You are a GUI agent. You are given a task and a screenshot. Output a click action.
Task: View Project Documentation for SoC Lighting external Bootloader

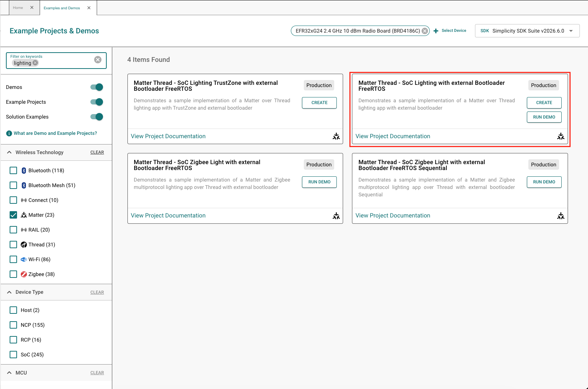point(393,136)
